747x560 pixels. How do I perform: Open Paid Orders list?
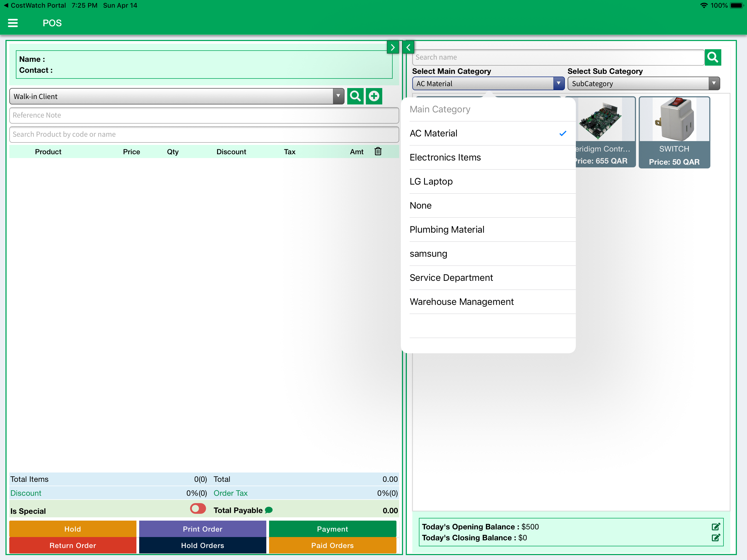click(x=333, y=545)
